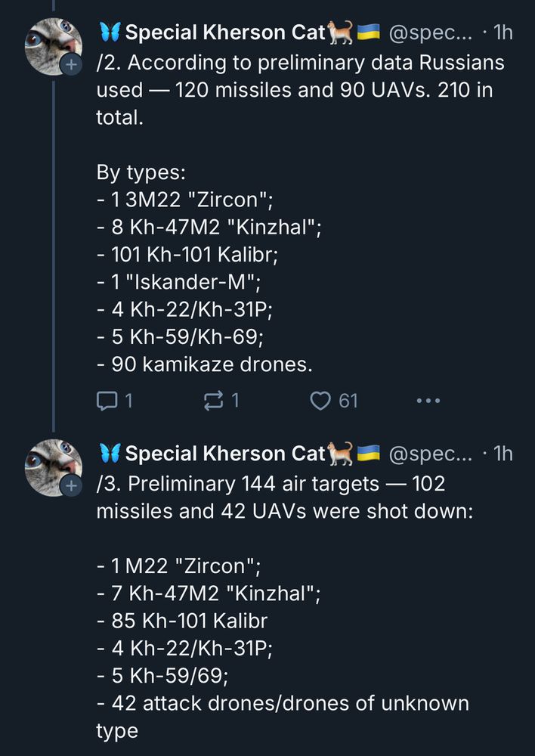The width and height of the screenshot is (535, 756).
Task: Click the Ukraine flag emoji in the "/3." post's header
Action: 368,453
